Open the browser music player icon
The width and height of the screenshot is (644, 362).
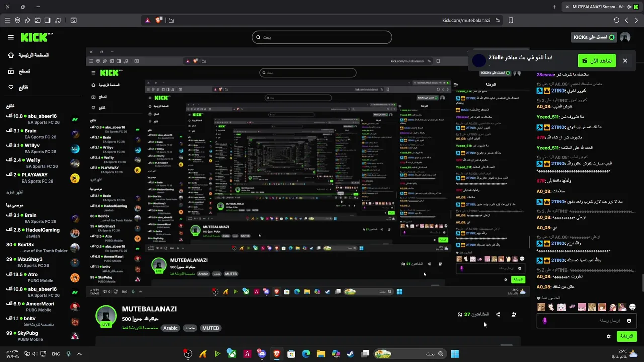[x=57, y=20]
